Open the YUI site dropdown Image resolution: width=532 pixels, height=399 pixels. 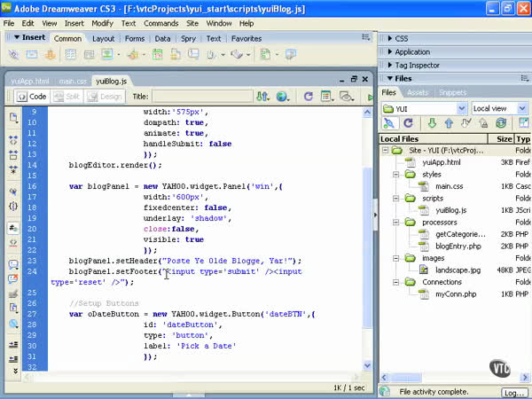[424, 108]
